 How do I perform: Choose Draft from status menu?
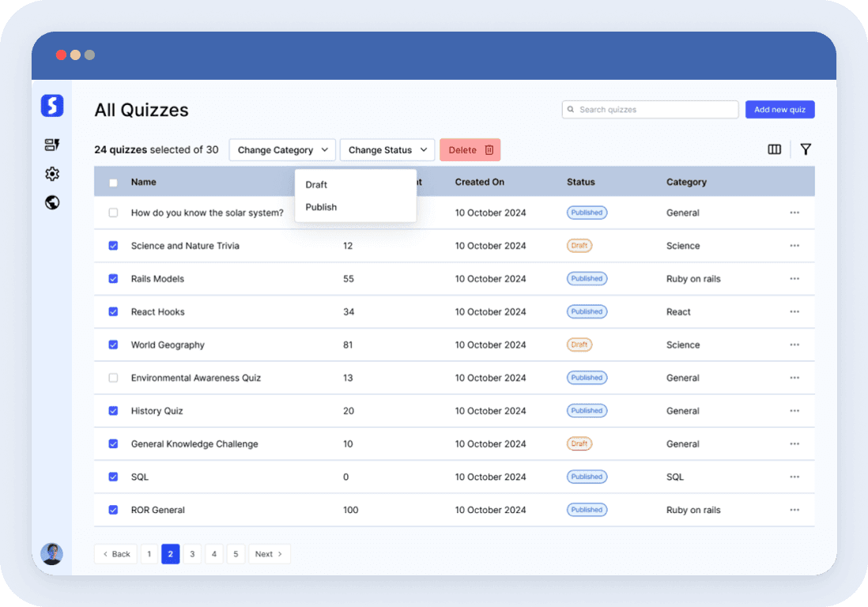click(x=317, y=185)
